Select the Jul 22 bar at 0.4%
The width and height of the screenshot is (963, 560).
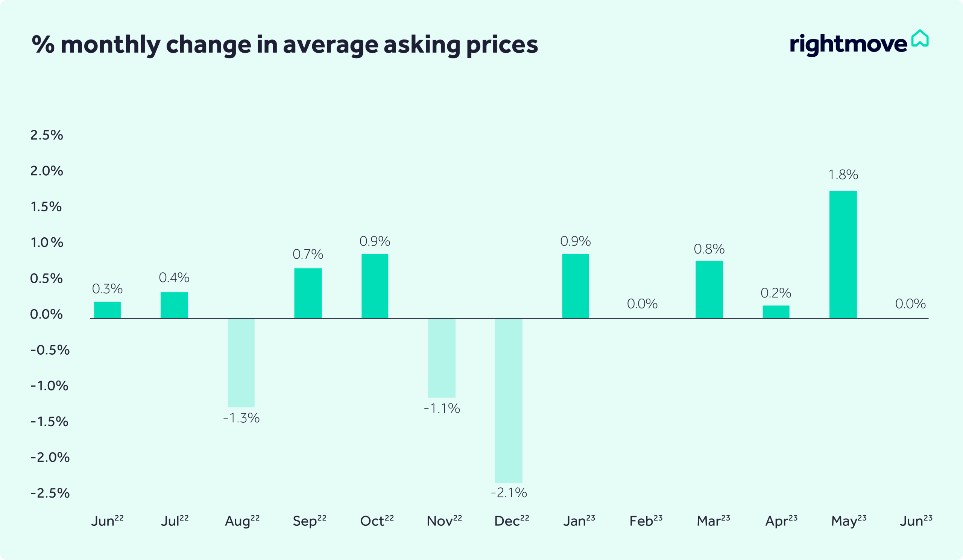point(174,305)
